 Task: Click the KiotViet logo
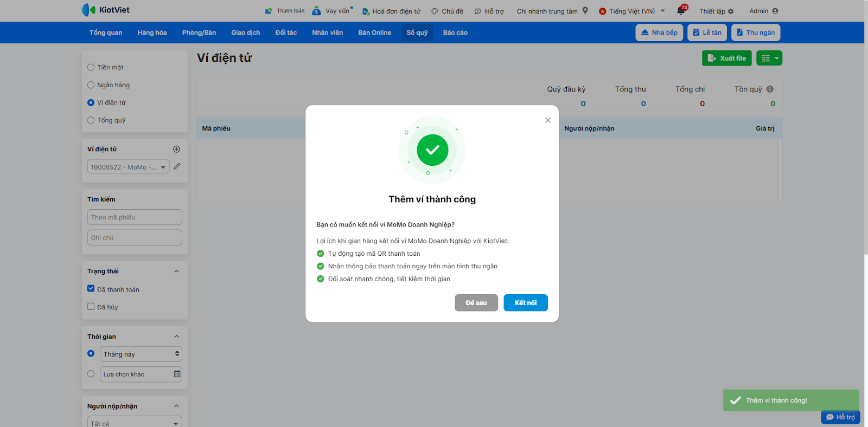106,10
